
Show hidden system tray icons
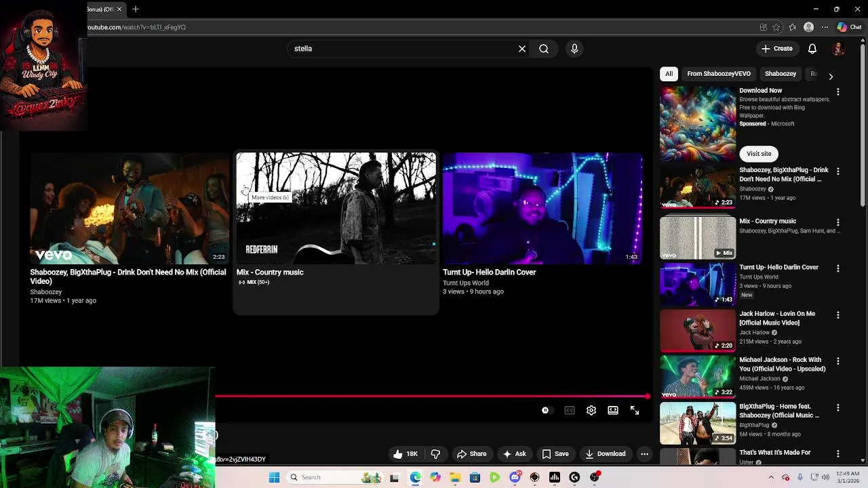pos(771,477)
